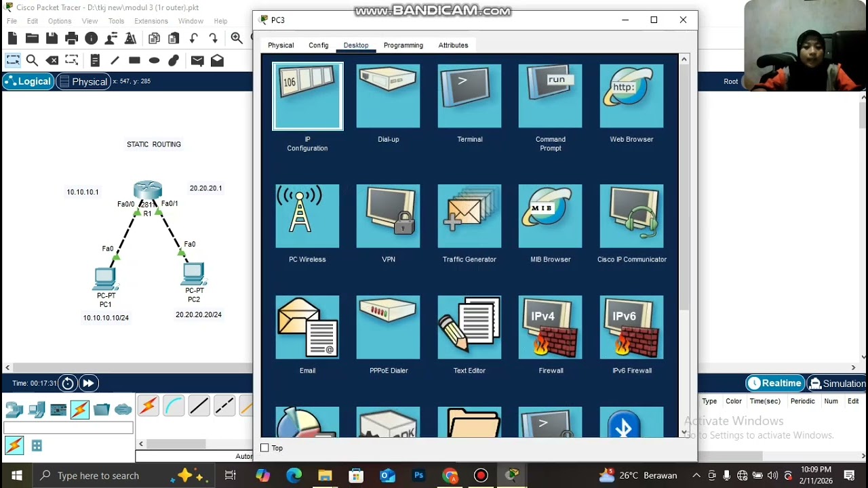Switch to Physical workspace view
Screen dimensions: 868x488
(x=83, y=81)
